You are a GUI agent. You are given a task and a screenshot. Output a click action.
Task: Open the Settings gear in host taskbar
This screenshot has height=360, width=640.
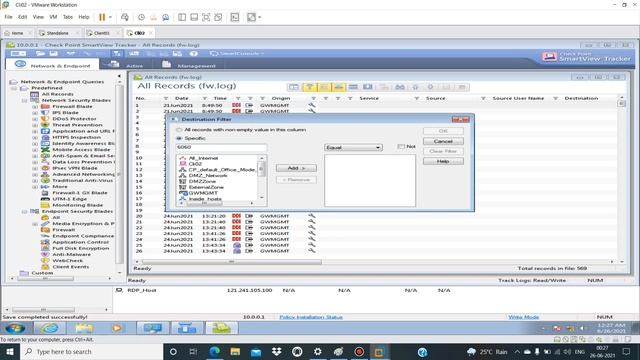click(x=318, y=351)
